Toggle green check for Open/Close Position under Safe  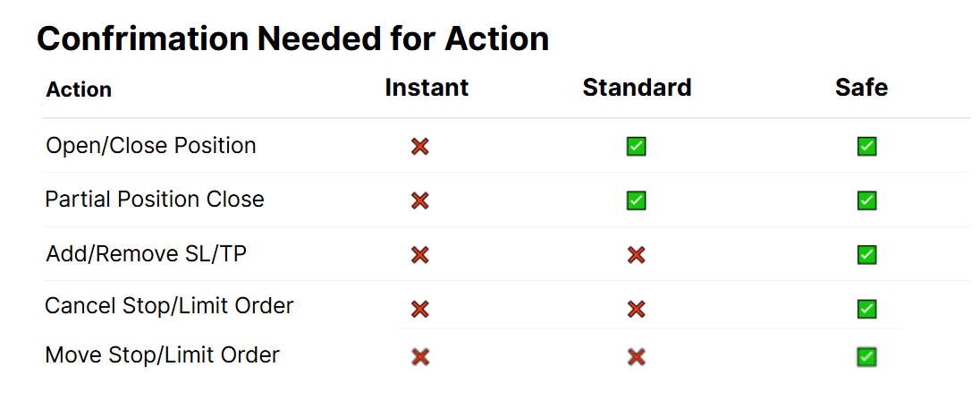866,147
